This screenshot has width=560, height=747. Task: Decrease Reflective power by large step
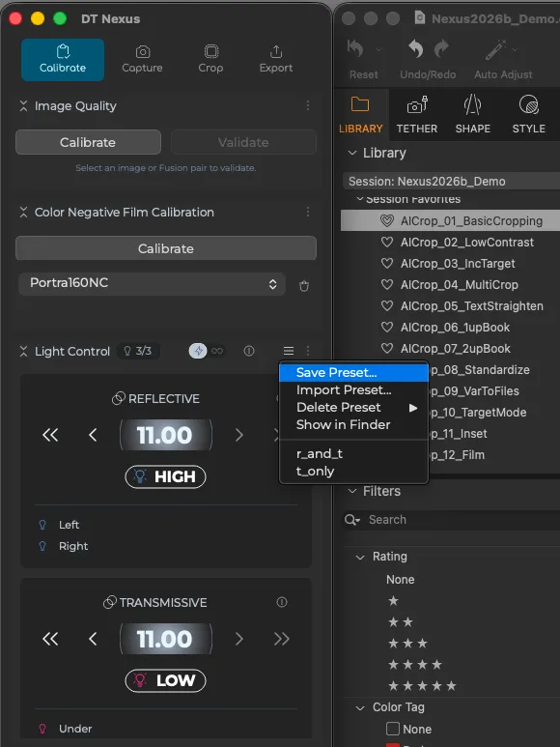[50, 435]
